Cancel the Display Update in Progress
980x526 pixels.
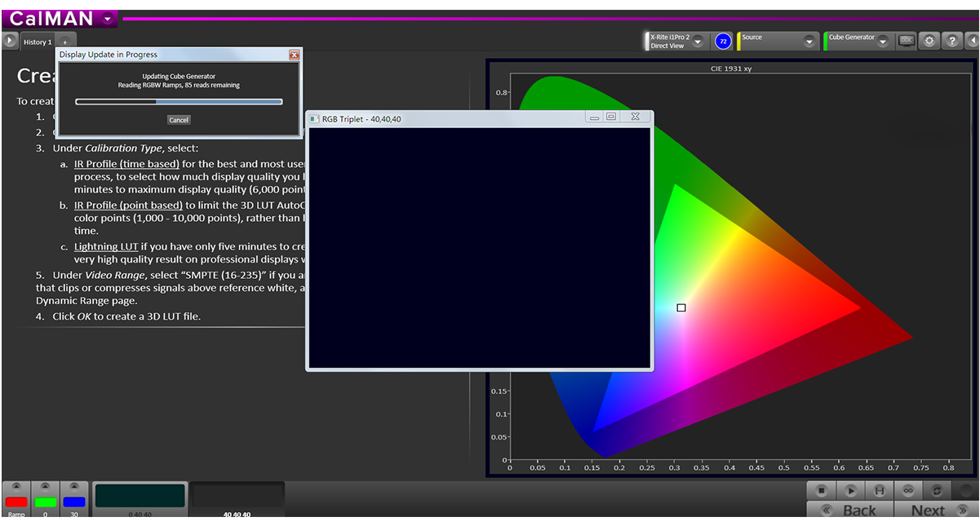(x=179, y=120)
